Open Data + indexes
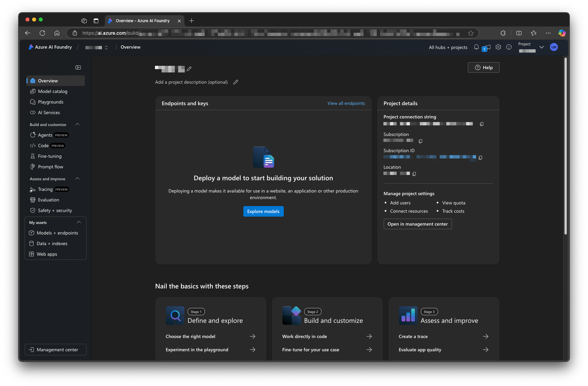588x386 pixels. 56,243
